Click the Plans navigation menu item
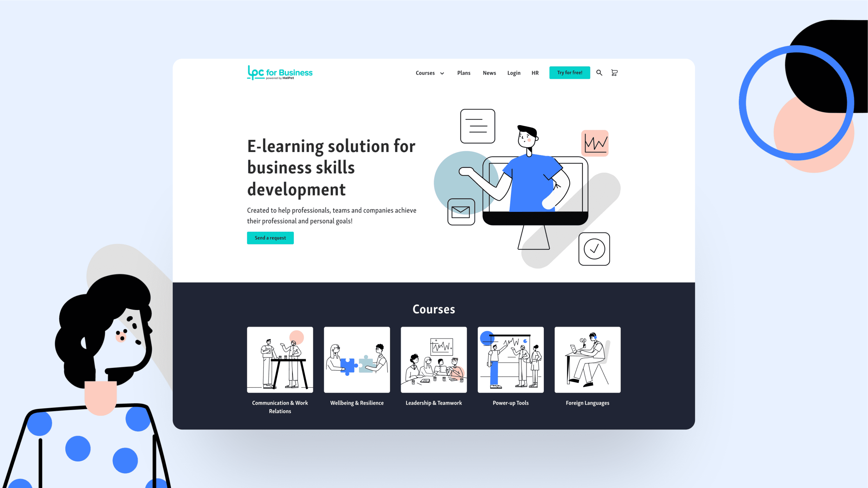 tap(464, 73)
